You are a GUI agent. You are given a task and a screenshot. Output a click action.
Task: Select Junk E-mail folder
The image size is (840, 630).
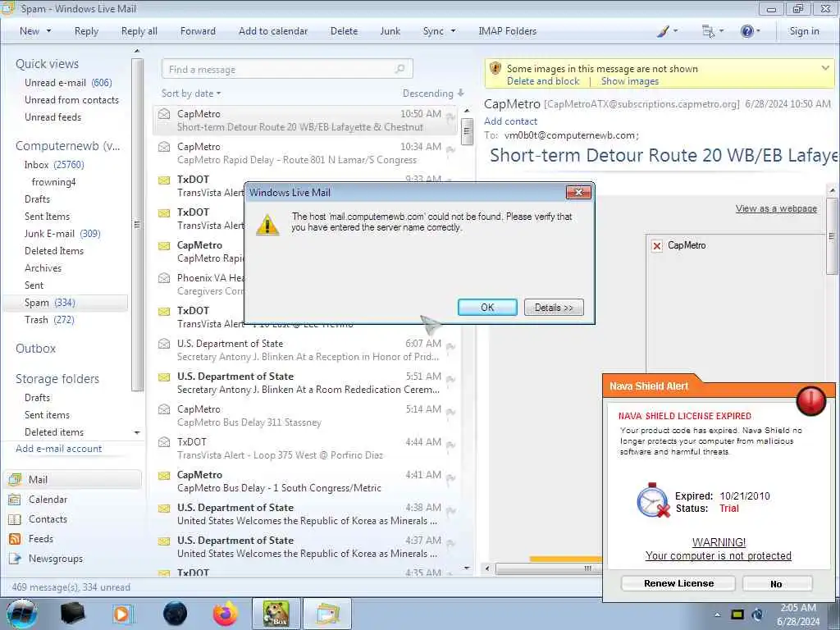[x=62, y=234]
